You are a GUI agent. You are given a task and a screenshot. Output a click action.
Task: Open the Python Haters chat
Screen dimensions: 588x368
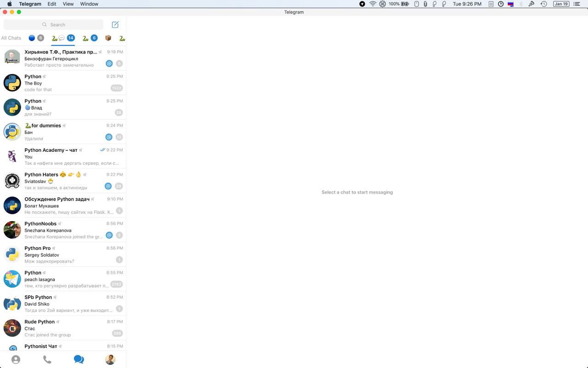tap(63, 181)
